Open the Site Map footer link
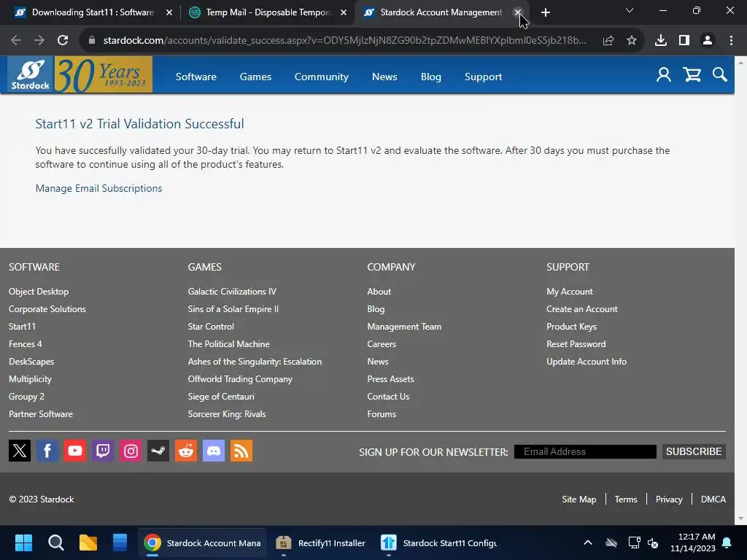747x560 pixels. [x=578, y=499]
